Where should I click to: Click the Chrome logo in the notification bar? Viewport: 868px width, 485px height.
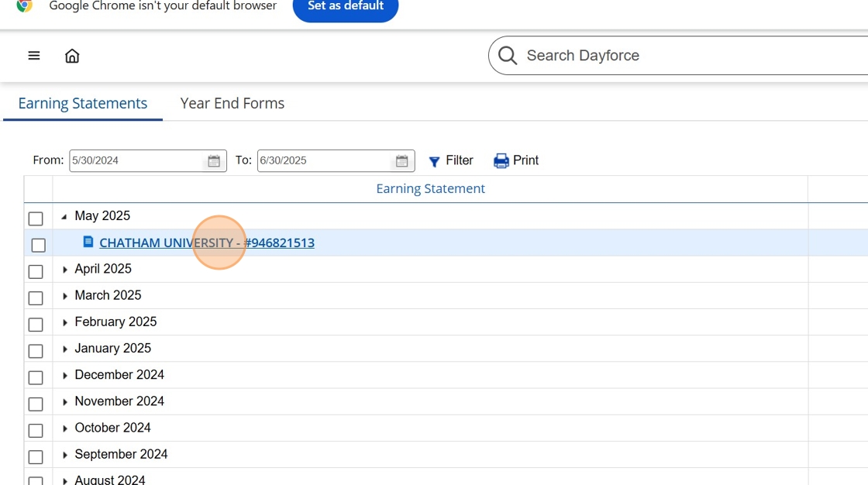[x=24, y=5]
